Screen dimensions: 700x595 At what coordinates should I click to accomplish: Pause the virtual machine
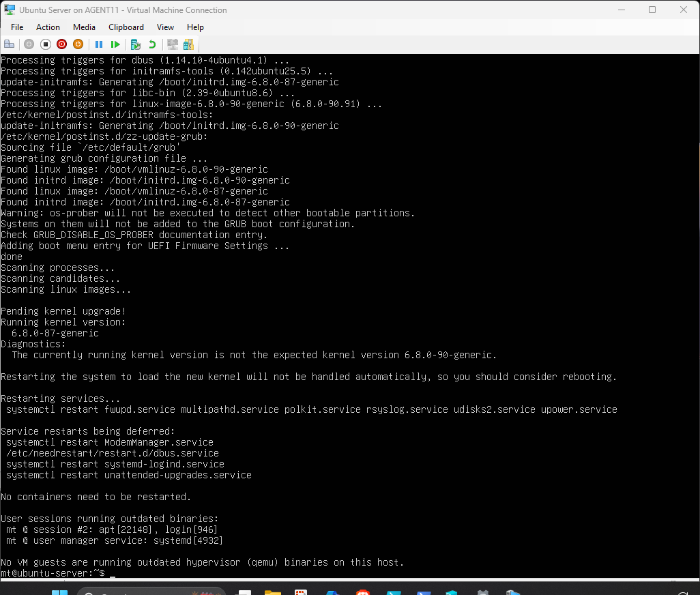click(99, 44)
